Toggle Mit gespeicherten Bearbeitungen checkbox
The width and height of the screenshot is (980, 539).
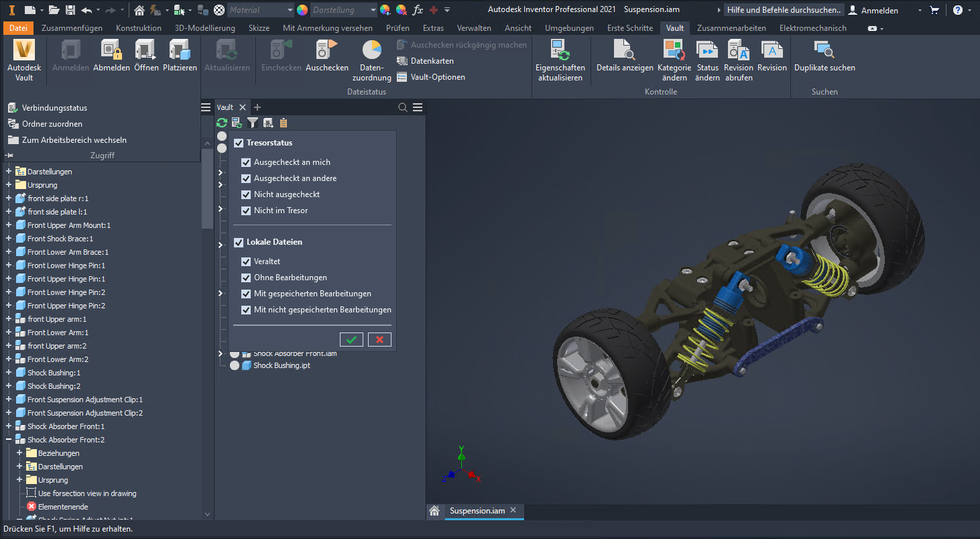[x=246, y=294]
